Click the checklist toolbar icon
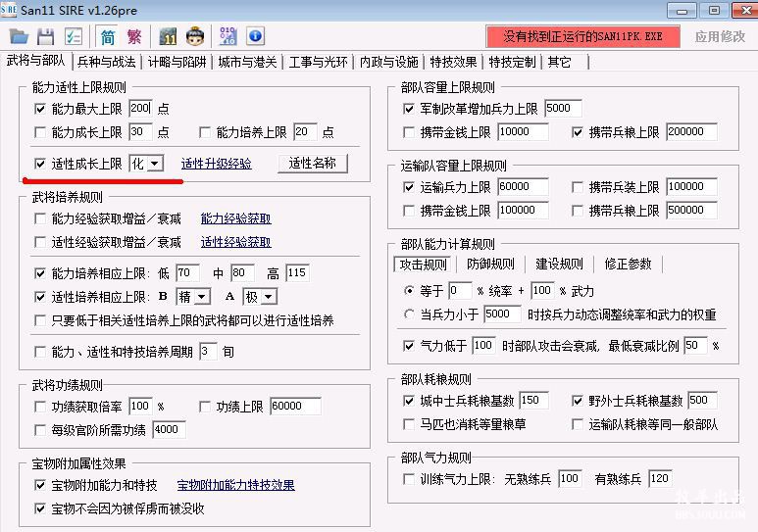Screen dimensions: 758x532 [74, 36]
